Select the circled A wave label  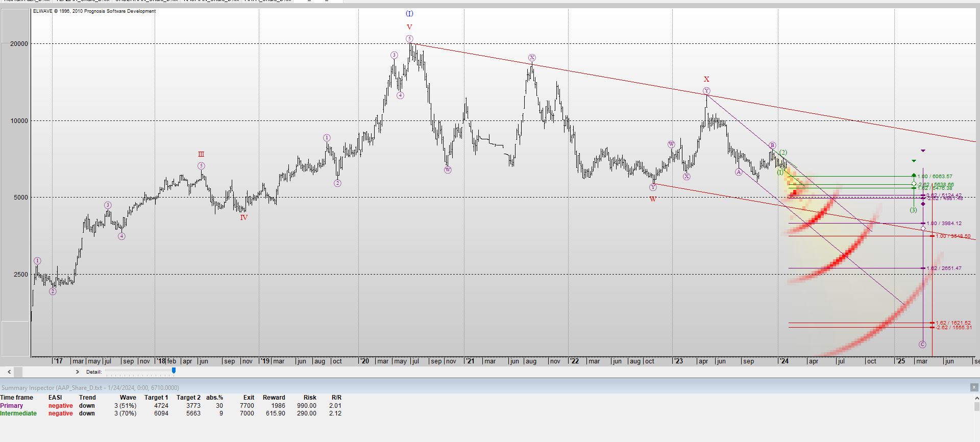(x=739, y=172)
